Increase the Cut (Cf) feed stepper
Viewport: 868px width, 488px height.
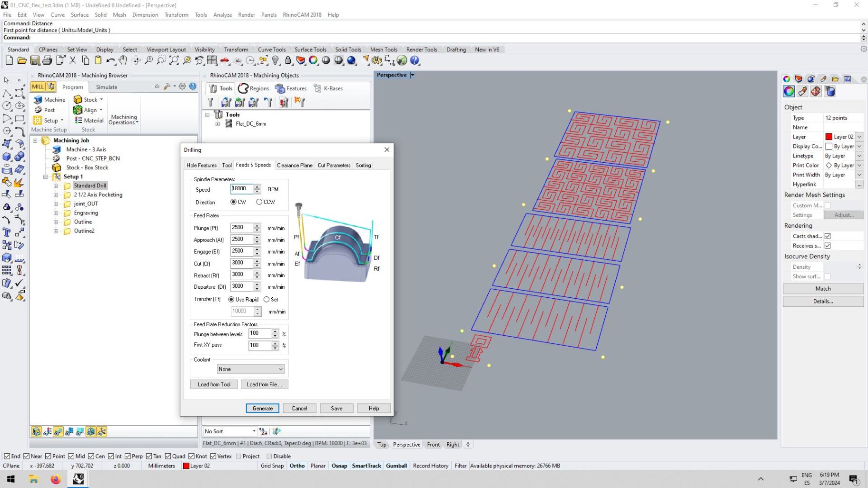pos(257,261)
